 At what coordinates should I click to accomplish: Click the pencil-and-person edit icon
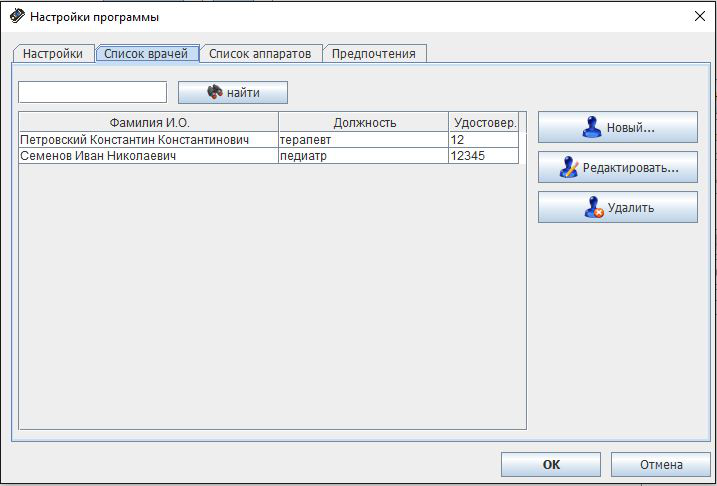click(569, 167)
